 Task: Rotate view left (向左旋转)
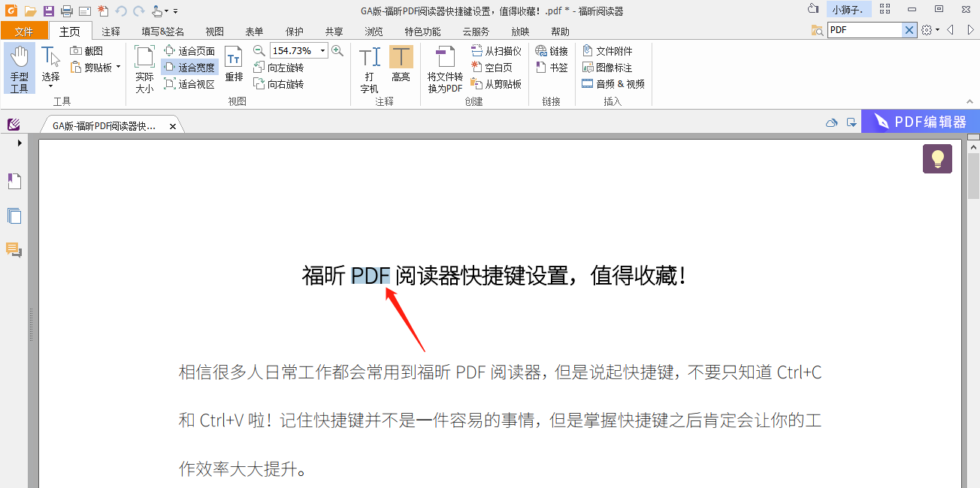(x=278, y=68)
